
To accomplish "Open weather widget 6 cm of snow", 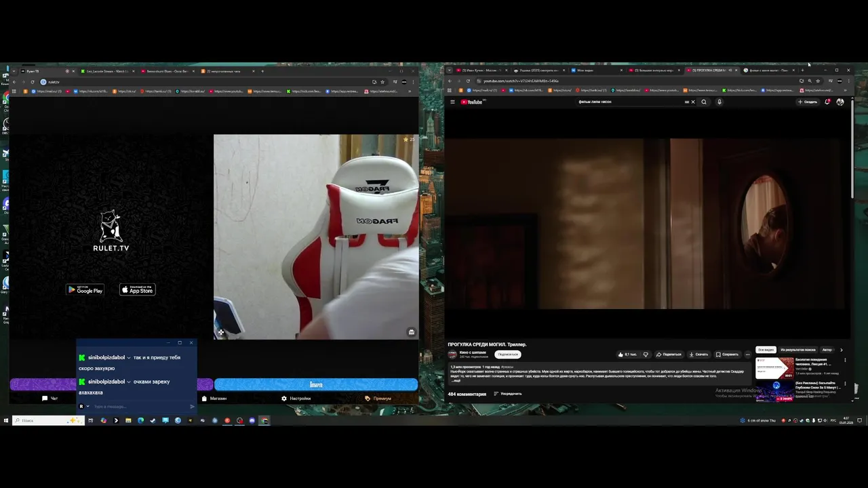I will (x=759, y=420).
